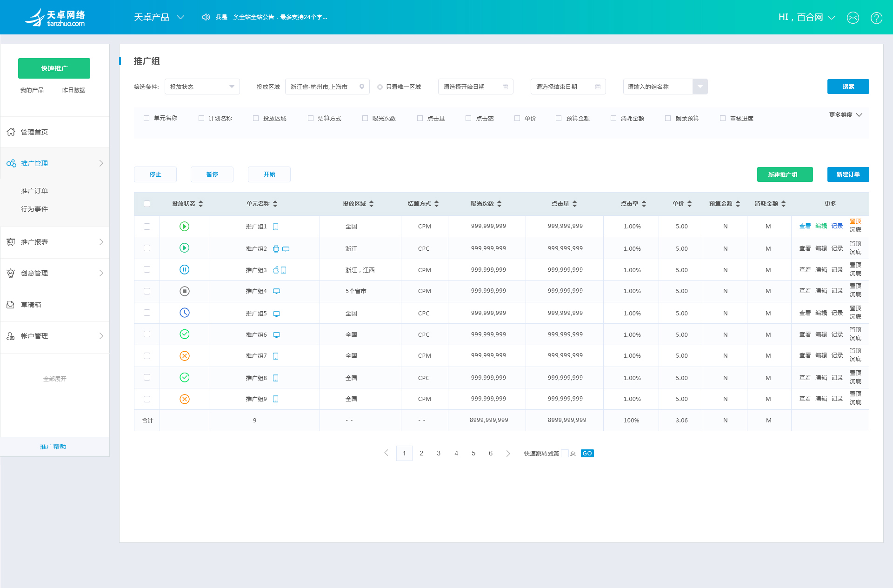Check the 单元名称 dimension checkbox
The height and width of the screenshot is (588, 893).
coord(147,118)
